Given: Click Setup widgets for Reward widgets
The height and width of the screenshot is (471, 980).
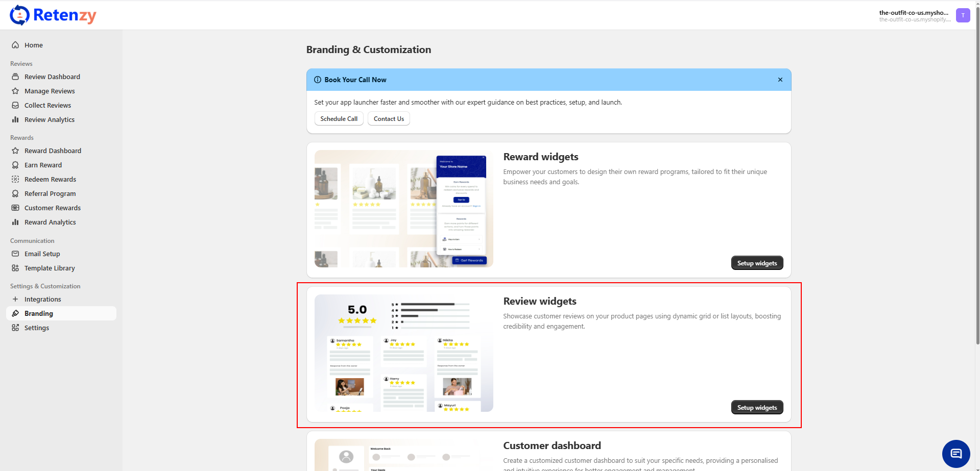Looking at the screenshot, I should (757, 263).
